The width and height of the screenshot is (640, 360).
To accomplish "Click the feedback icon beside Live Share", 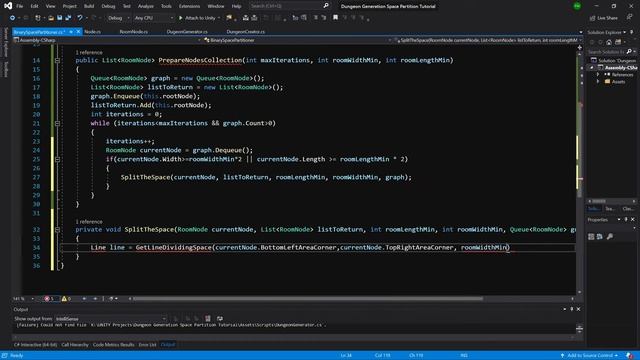I will [629, 18].
